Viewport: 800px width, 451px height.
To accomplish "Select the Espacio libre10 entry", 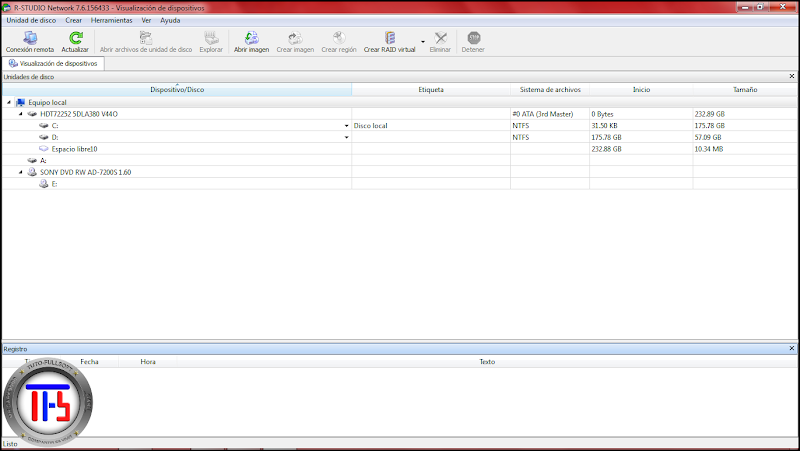I will [x=74, y=149].
